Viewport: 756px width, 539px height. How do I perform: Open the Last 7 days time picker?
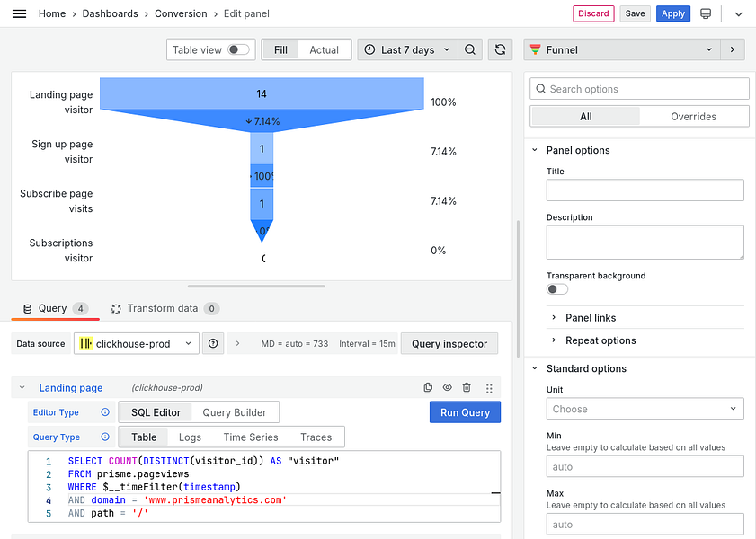coord(407,49)
